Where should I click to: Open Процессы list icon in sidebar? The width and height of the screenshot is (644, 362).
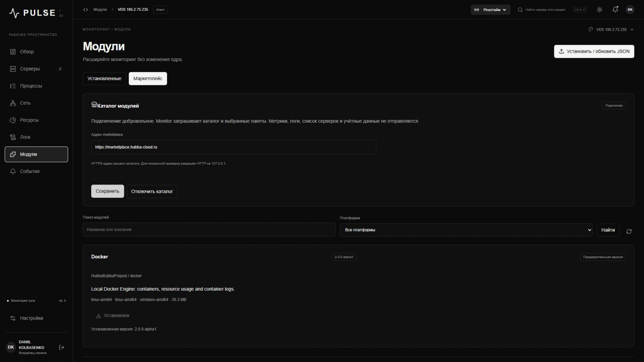click(13, 86)
